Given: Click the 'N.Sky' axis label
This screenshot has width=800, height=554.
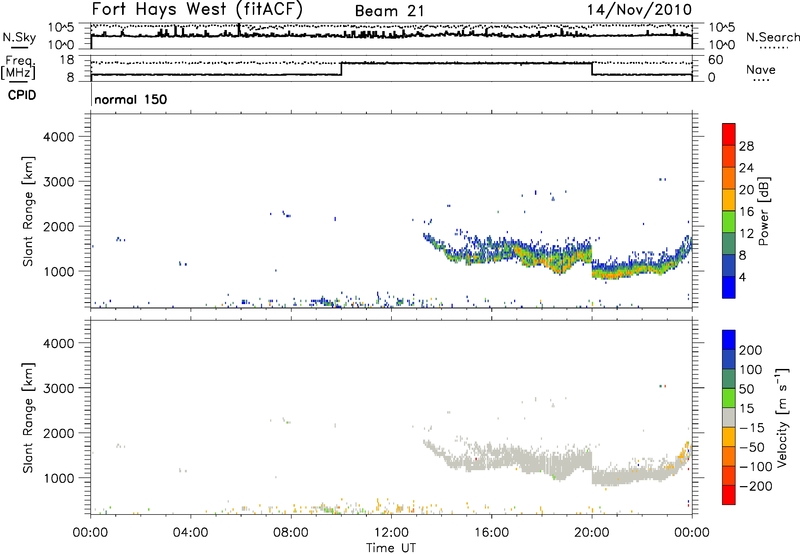Looking at the screenshot, I should coord(19,37).
